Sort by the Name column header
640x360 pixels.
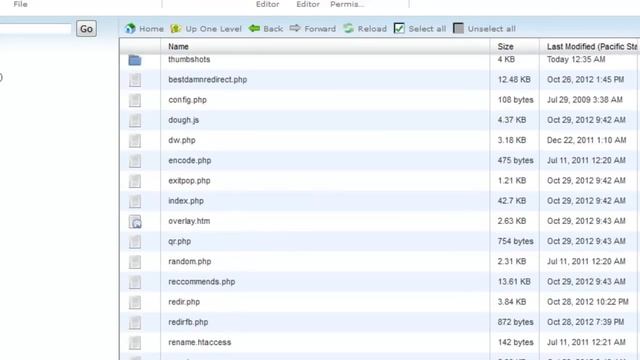(178, 47)
